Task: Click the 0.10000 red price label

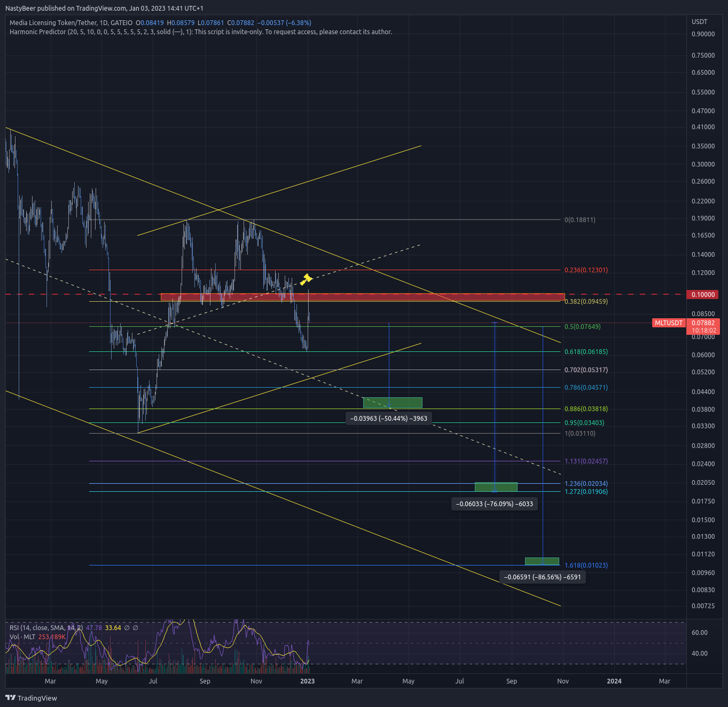Action: (x=703, y=295)
